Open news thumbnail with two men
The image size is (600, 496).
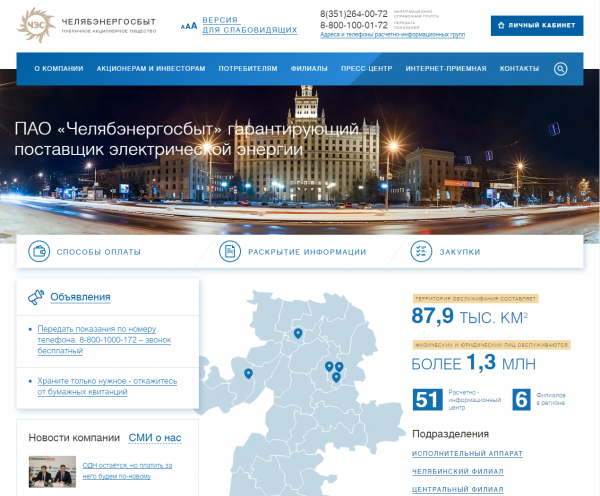coord(52,472)
